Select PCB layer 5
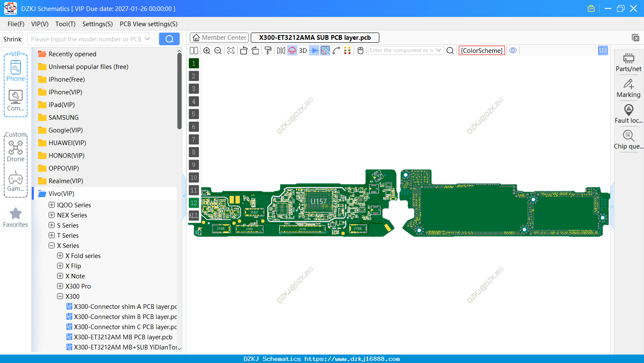The width and height of the screenshot is (644, 363). (194, 114)
